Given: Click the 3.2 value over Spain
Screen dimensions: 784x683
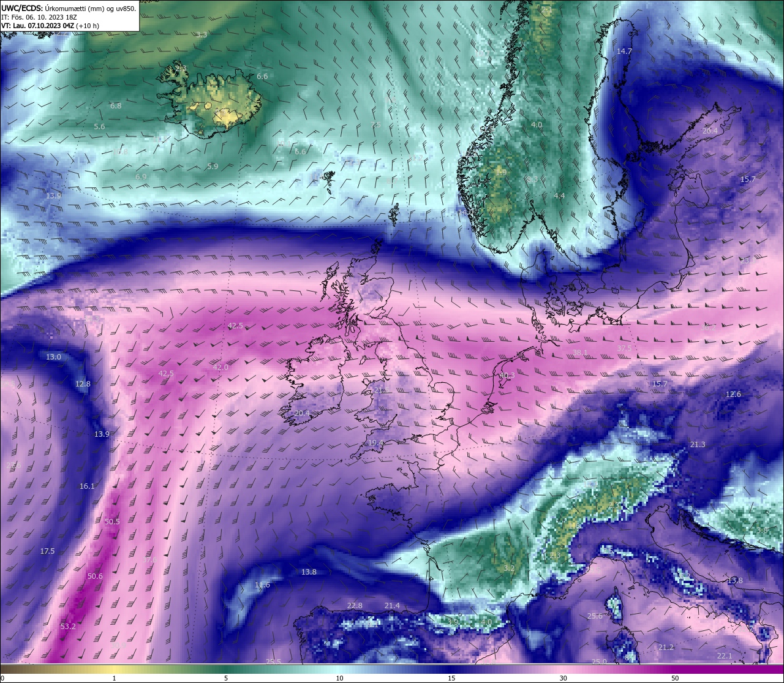Looking at the screenshot, I should click(509, 568).
